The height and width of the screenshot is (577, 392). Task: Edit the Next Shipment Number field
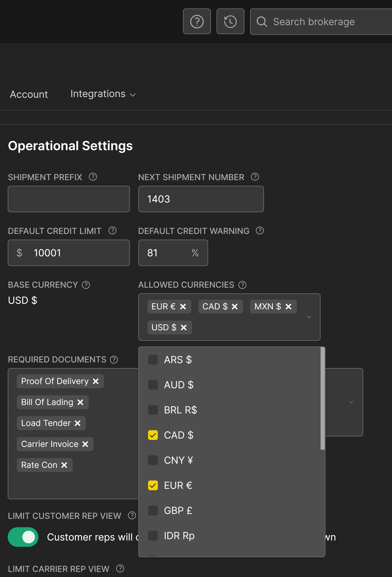[201, 199]
